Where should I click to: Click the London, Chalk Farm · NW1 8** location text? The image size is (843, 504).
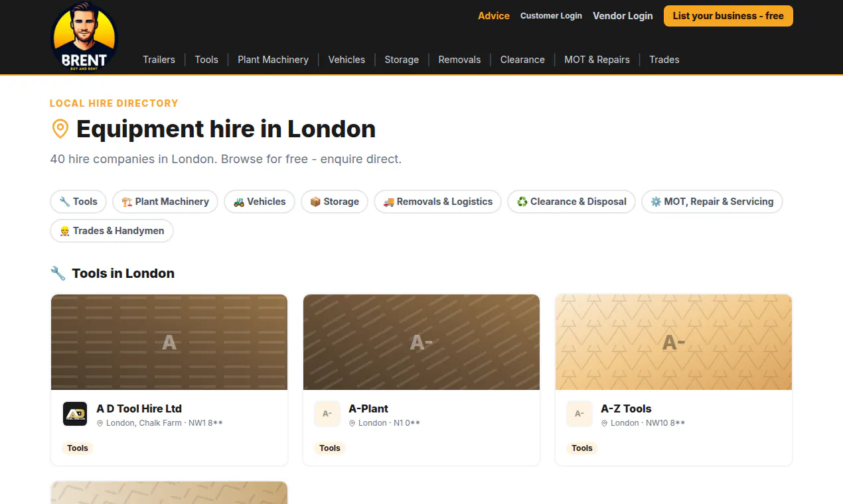(x=164, y=423)
